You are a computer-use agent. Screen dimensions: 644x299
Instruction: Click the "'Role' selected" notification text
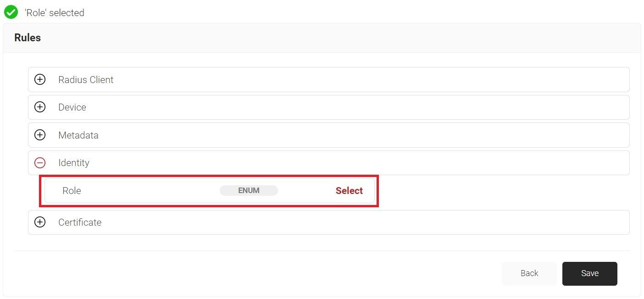pyautogui.click(x=54, y=13)
